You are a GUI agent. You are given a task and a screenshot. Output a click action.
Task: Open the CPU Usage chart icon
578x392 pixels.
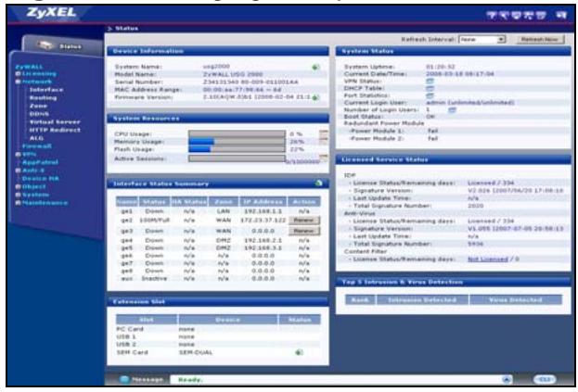click(323, 132)
